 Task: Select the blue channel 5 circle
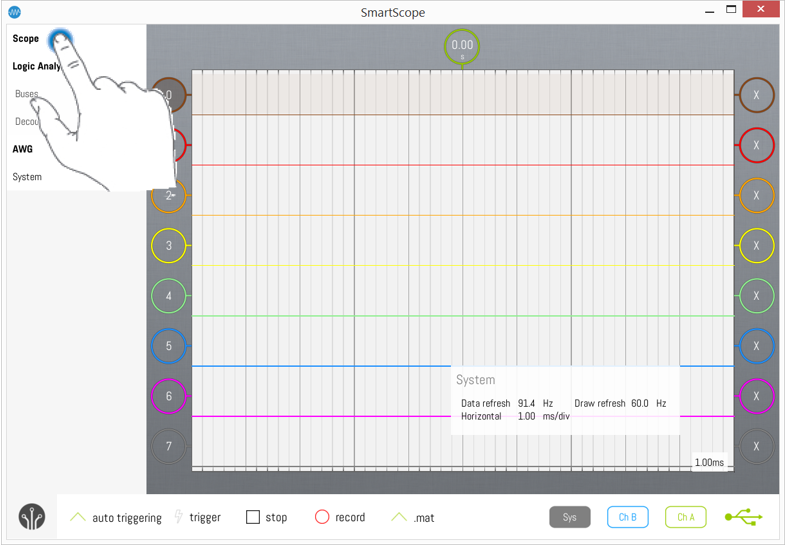(x=169, y=346)
